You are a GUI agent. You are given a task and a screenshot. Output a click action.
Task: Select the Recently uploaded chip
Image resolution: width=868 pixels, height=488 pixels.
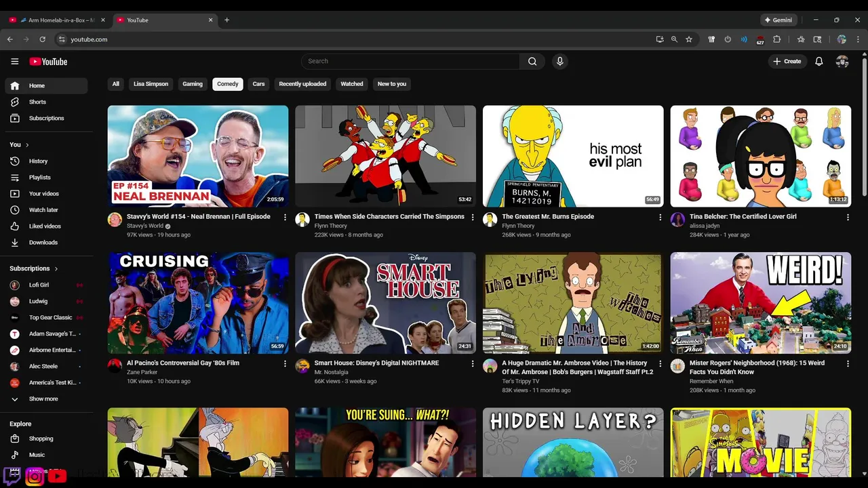point(302,84)
